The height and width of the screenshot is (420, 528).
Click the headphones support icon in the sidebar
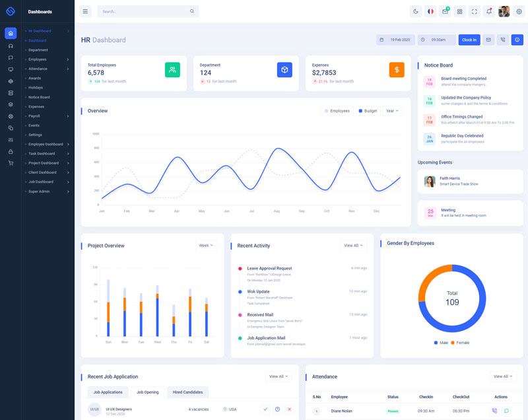pyautogui.click(x=11, y=46)
